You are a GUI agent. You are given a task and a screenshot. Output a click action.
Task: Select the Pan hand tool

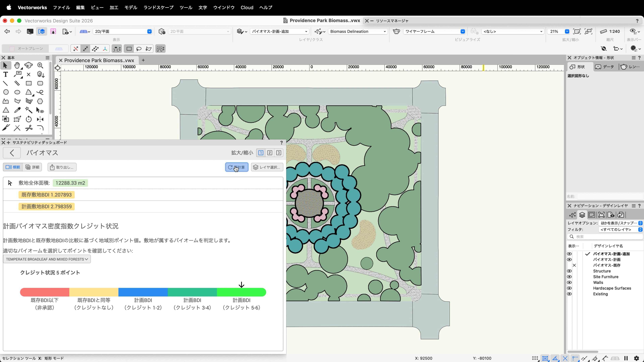coord(17,66)
